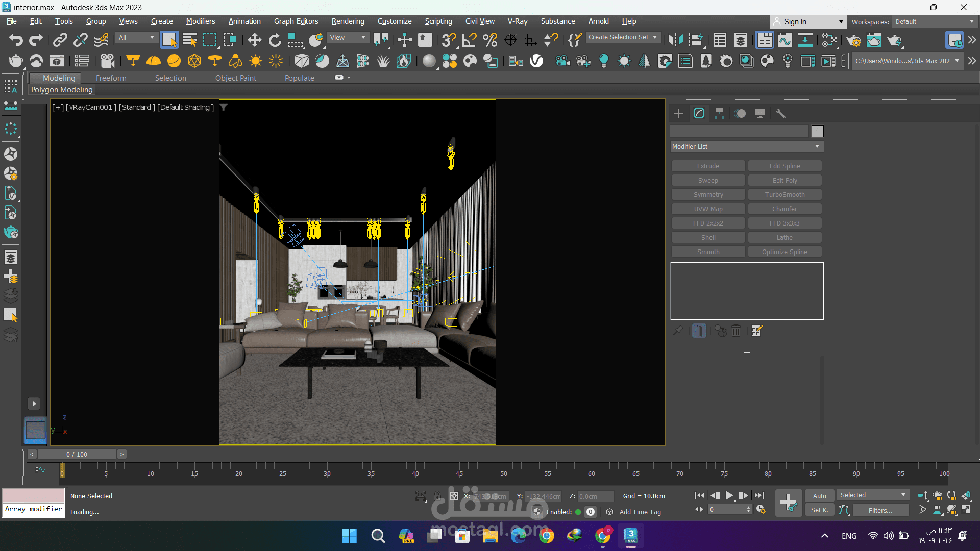Screen dimensions: 980x551
Task: Toggle the Auto key mode
Action: pos(819,496)
